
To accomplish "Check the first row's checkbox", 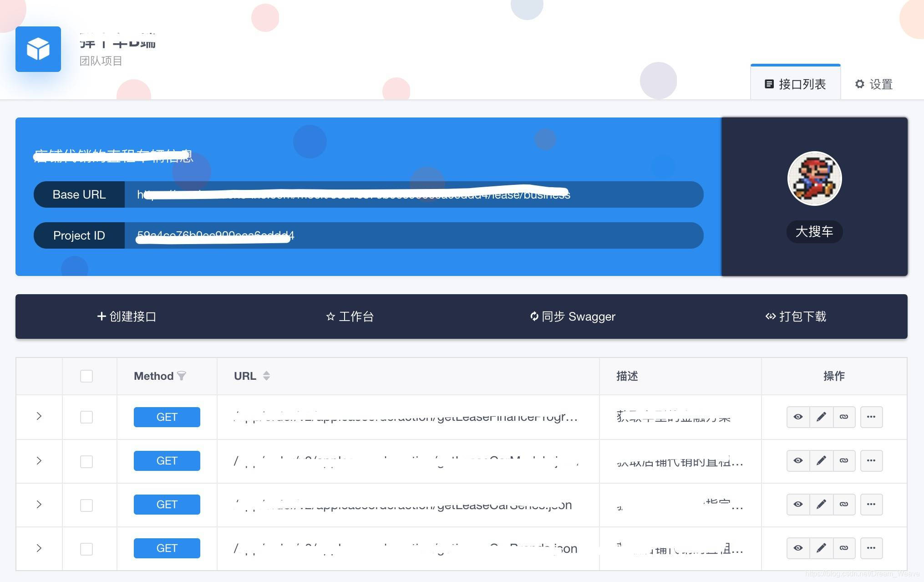I will 86,417.
